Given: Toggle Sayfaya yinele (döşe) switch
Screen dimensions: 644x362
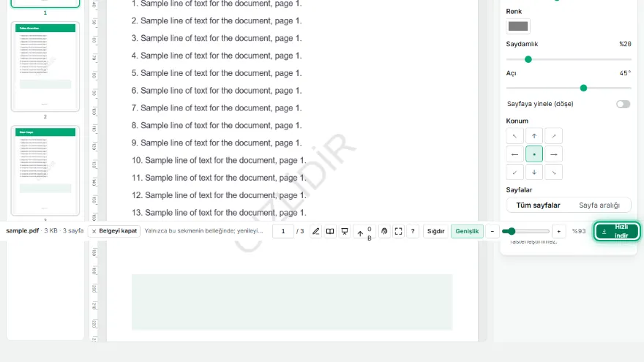Looking at the screenshot, I should coord(623,104).
